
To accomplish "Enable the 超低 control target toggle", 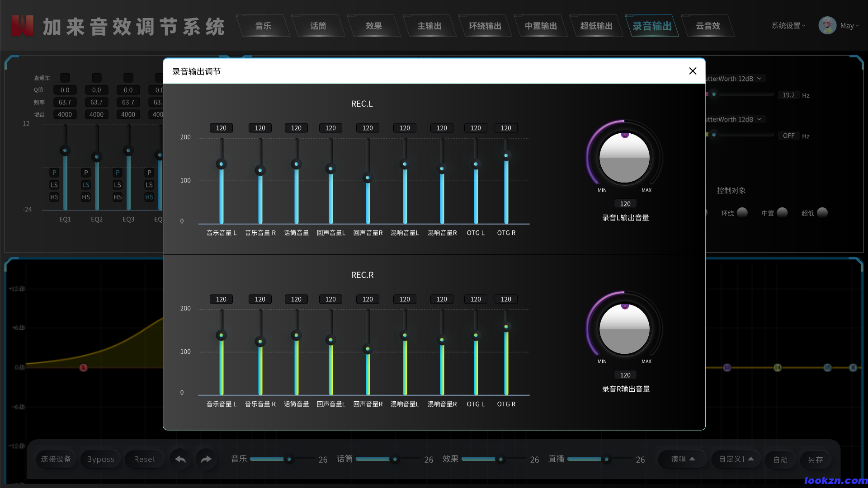I will point(822,212).
